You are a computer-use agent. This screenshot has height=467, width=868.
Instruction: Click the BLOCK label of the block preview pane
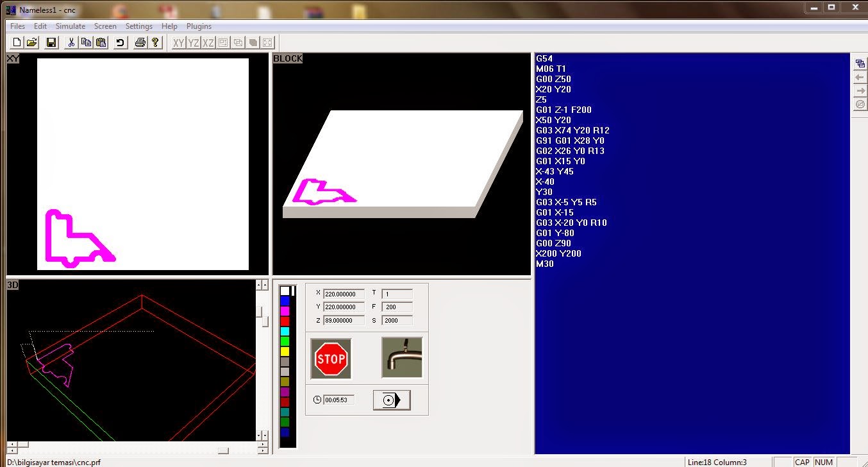pos(288,58)
